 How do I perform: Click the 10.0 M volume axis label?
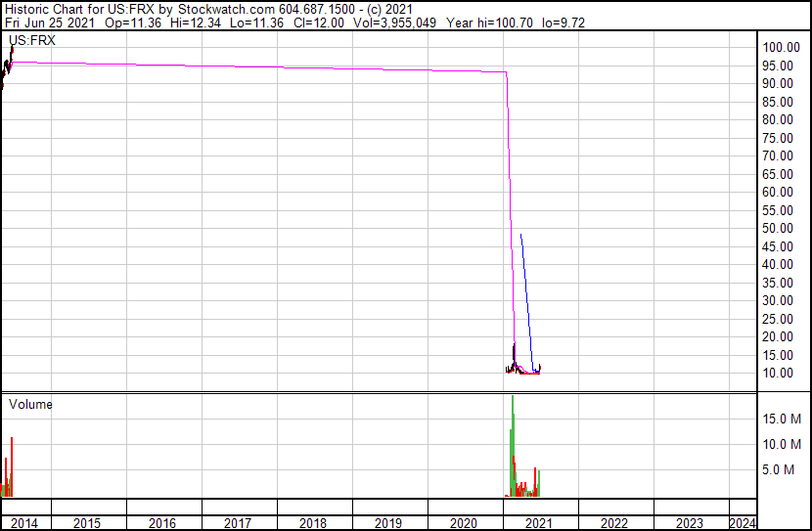point(782,444)
